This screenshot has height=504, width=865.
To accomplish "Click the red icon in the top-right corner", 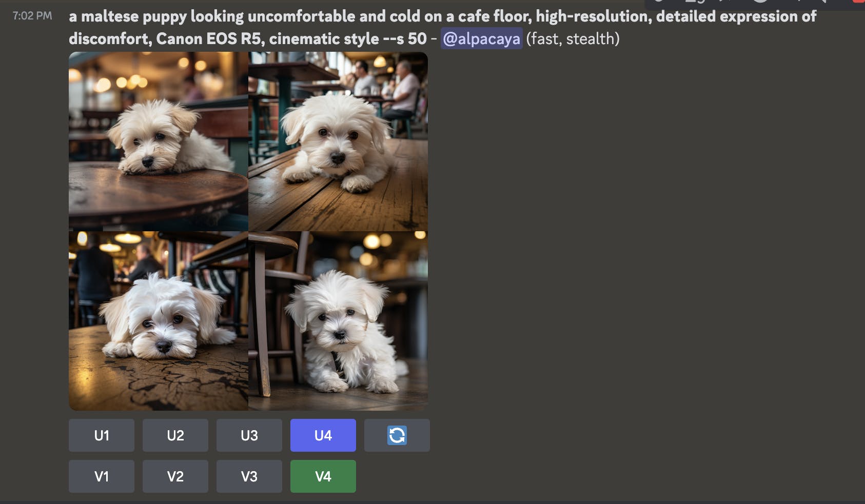I will pyautogui.click(x=859, y=2).
